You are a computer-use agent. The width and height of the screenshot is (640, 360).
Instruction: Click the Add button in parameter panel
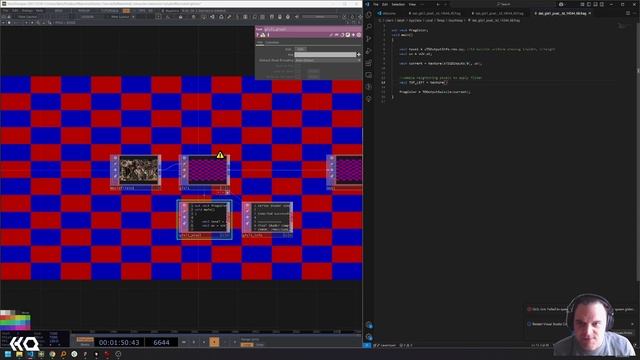pyautogui.click(x=300, y=49)
